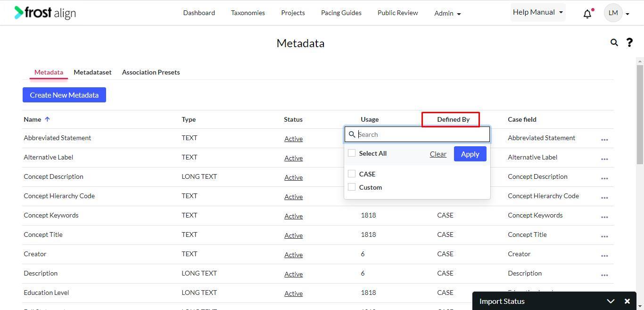Open the Help Manual dropdown
Image resolution: width=644 pixels, height=310 pixels.
point(538,12)
